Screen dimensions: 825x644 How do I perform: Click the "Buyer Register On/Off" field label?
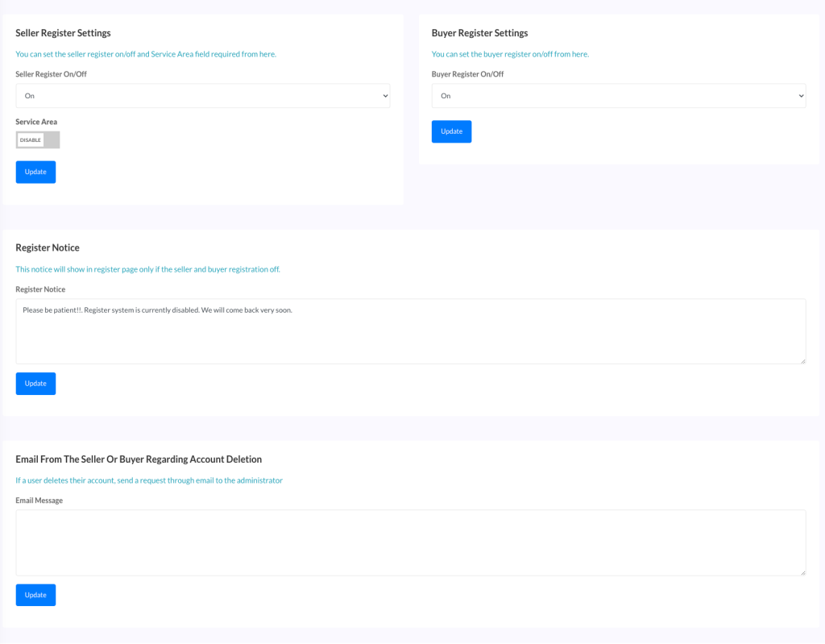click(467, 74)
